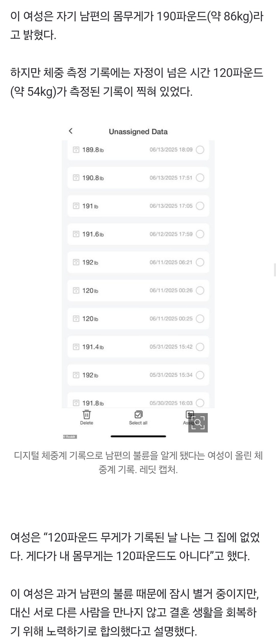The width and height of the screenshot is (276, 644).
Task: Select the 06/12/2025 17:59 record circle
Action: tap(200, 234)
